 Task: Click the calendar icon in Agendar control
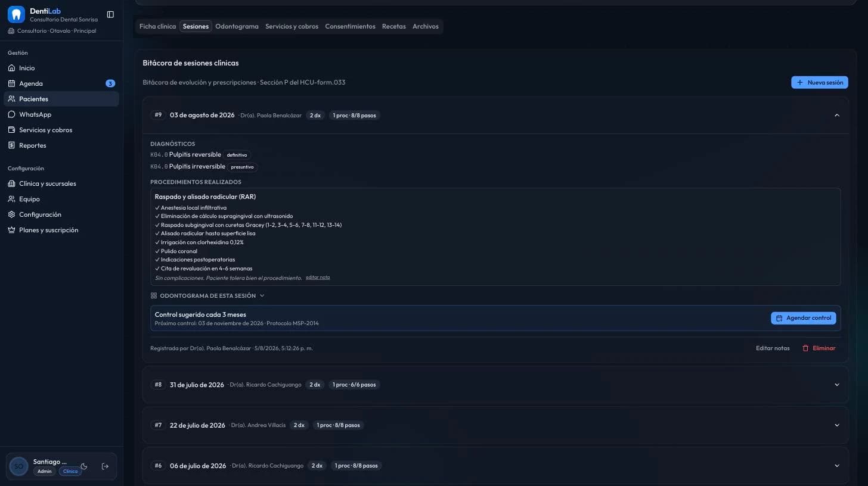(x=779, y=319)
